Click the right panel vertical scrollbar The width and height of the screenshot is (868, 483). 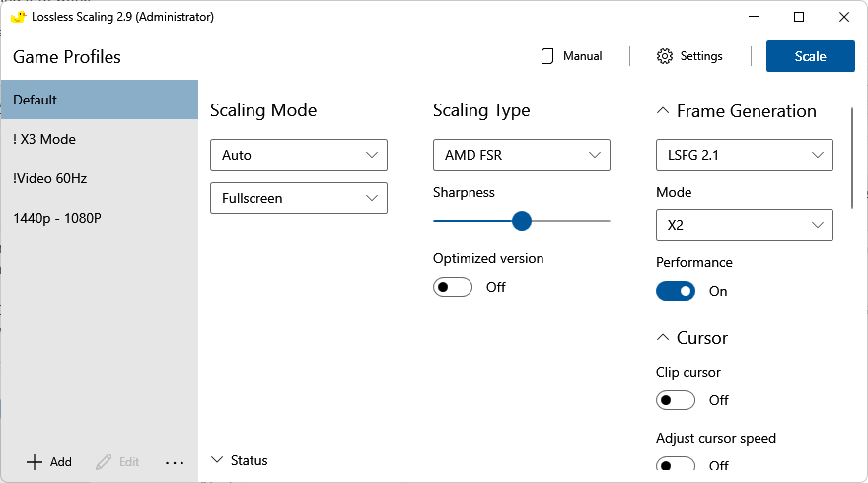coord(852,159)
